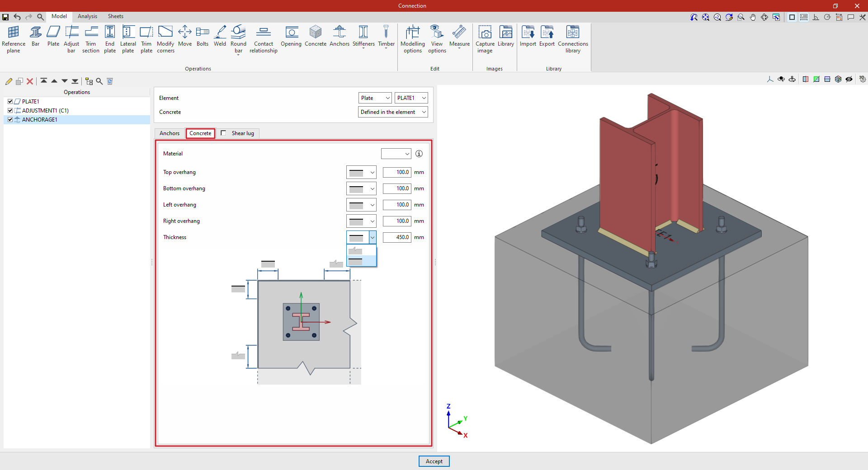868x470 pixels.
Task: Switch to the Anchors tab
Action: [x=170, y=133]
